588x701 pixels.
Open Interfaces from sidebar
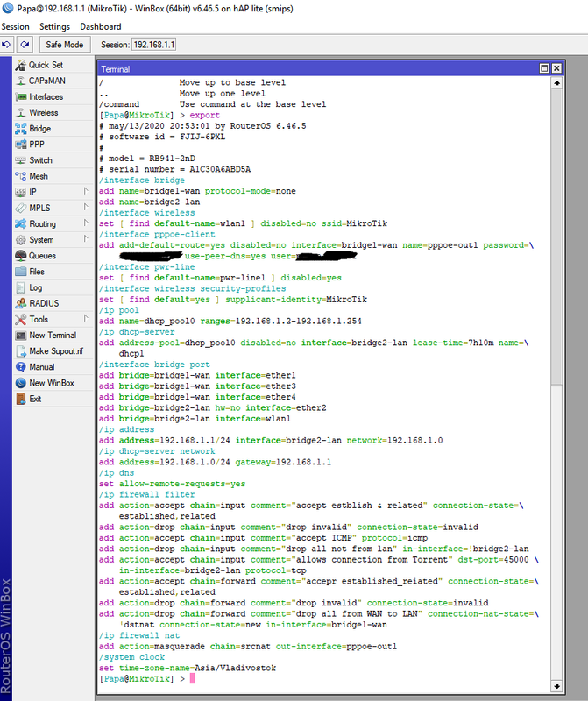(x=53, y=97)
